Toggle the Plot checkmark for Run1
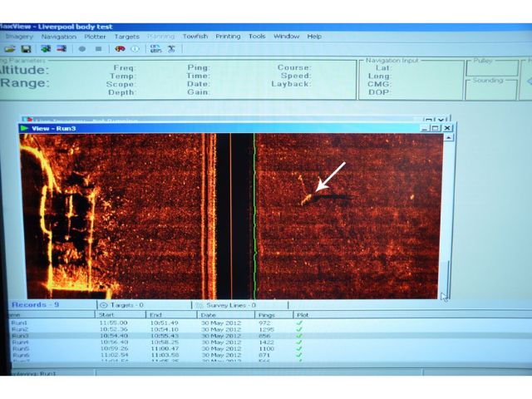Image resolution: width=532 pixels, height=399 pixels. [299, 323]
